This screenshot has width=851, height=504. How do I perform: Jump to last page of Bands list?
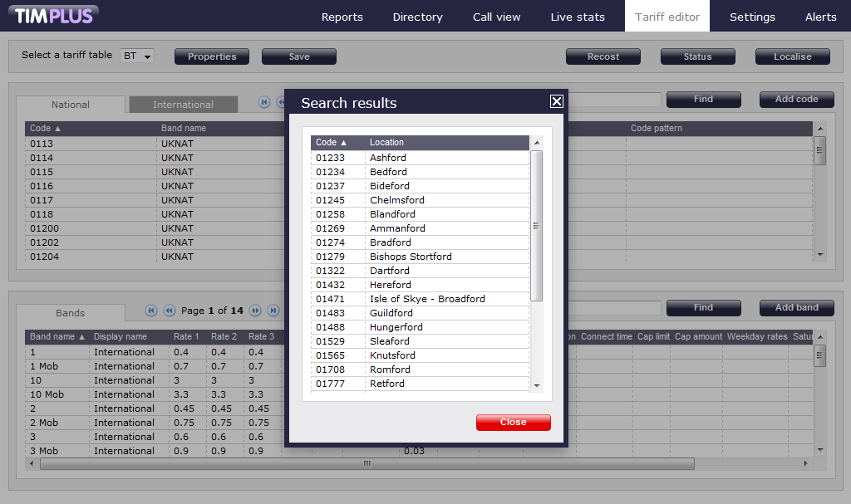tap(273, 311)
